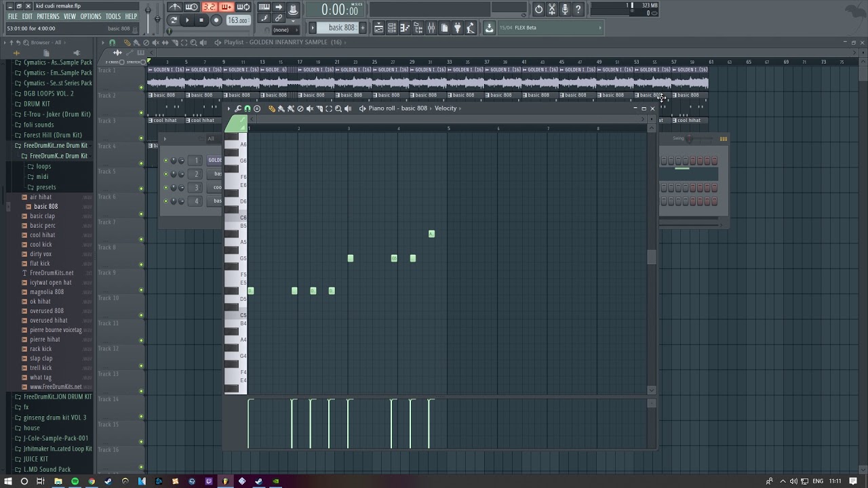Click the channel rack swing slider
The width and height of the screenshot is (868, 488).
(x=689, y=139)
